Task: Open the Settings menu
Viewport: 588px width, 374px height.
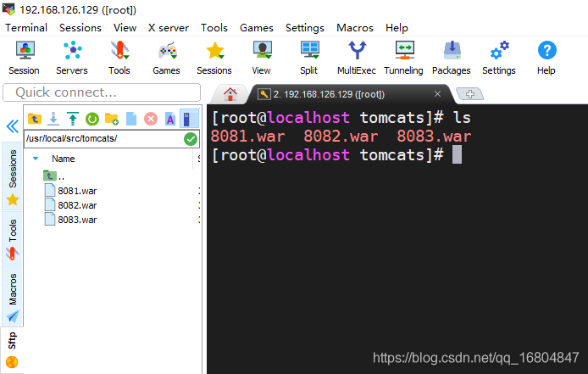Action: [x=305, y=28]
